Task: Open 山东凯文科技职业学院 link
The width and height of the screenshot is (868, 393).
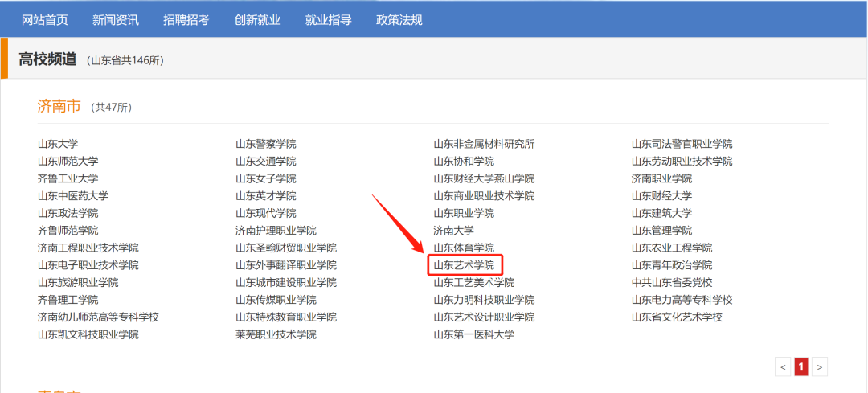Action: [88, 335]
